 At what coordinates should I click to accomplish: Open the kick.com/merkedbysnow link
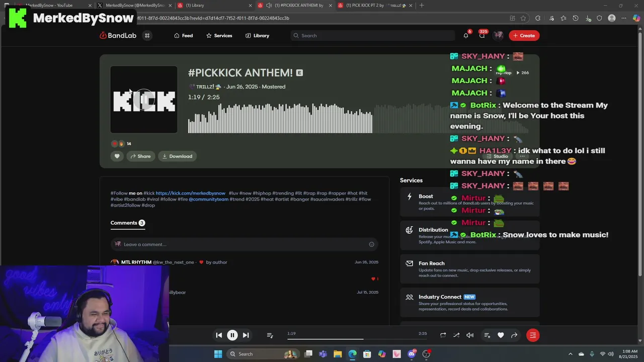point(190,193)
